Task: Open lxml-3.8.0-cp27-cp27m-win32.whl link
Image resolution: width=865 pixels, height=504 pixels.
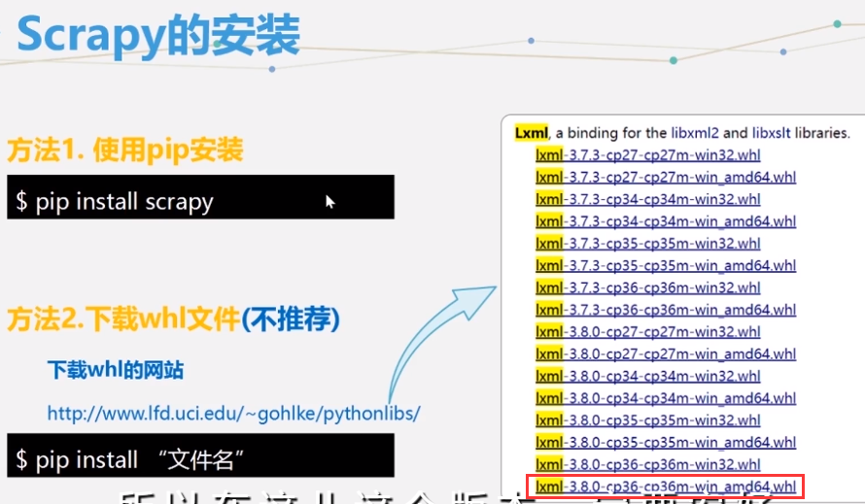Action: coord(647,331)
